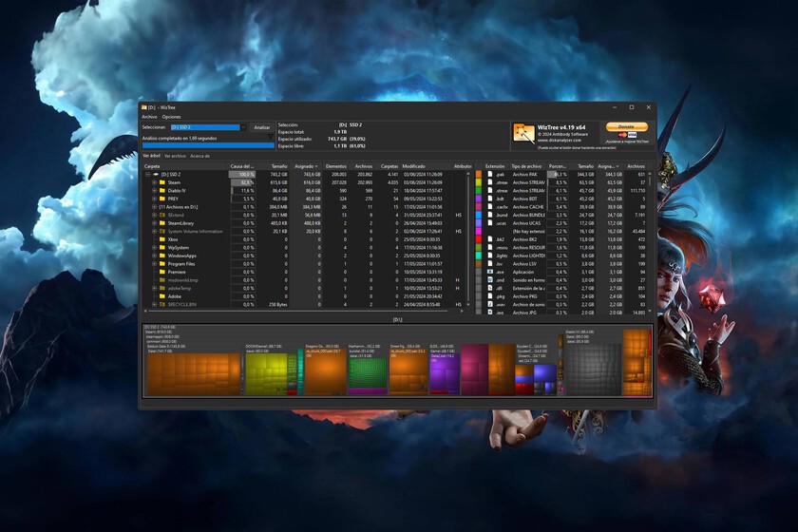Click the Elementos column header

pos(336,166)
